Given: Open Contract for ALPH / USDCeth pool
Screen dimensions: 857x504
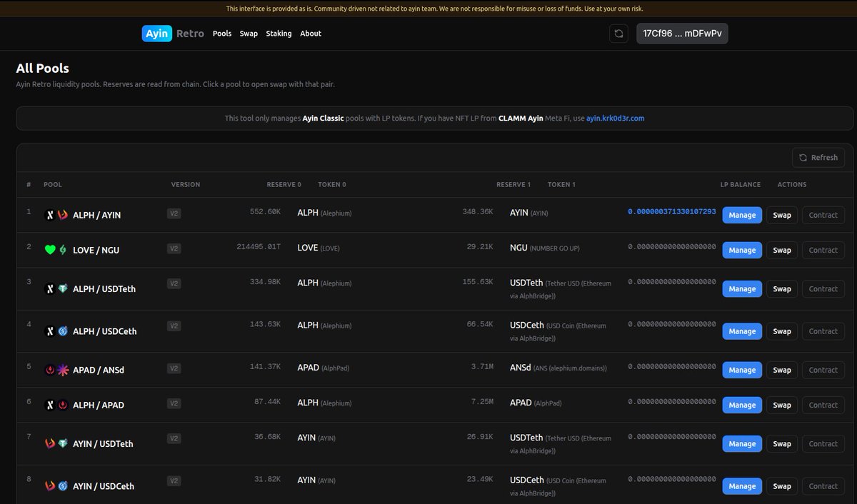Looking at the screenshot, I should click(x=823, y=331).
